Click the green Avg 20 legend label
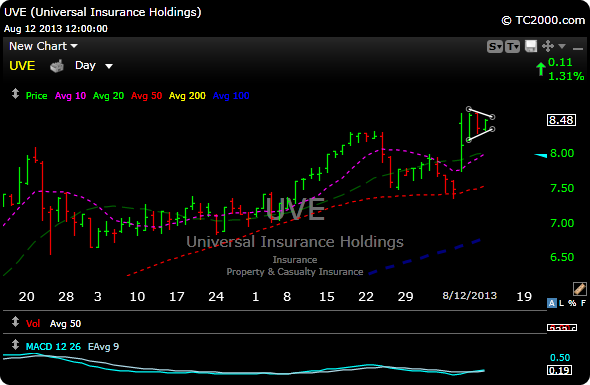The height and width of the screenshot is (385, 590). 108,96
